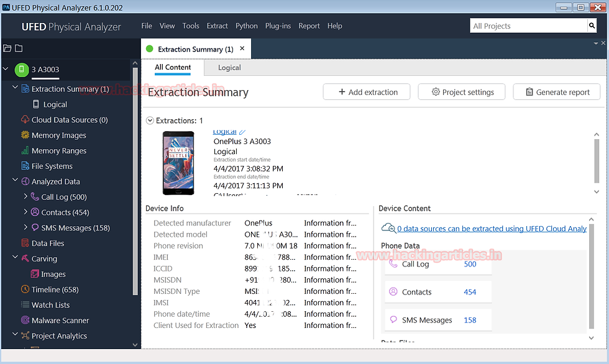Click the pencil edit icon next to Logical
609x364 pixels.
click(x=242, y=132)
